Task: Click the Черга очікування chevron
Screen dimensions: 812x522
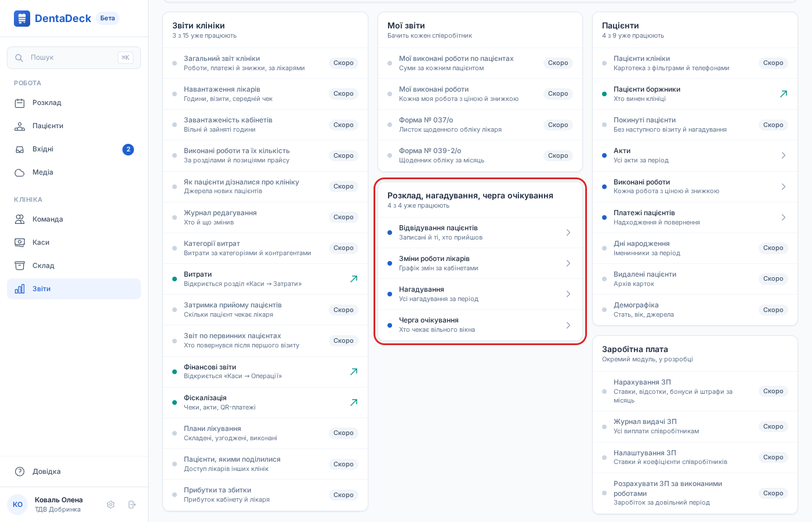Action: 568,325
